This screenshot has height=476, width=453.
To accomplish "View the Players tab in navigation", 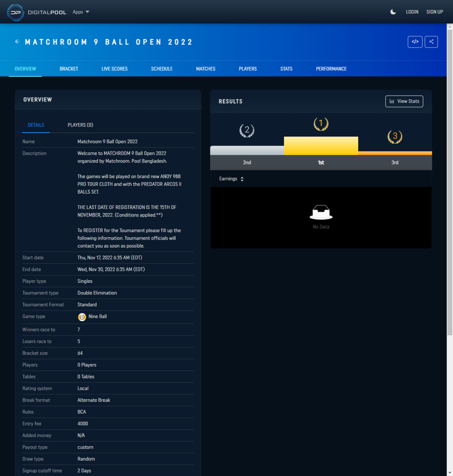I will tap(248, 69).
